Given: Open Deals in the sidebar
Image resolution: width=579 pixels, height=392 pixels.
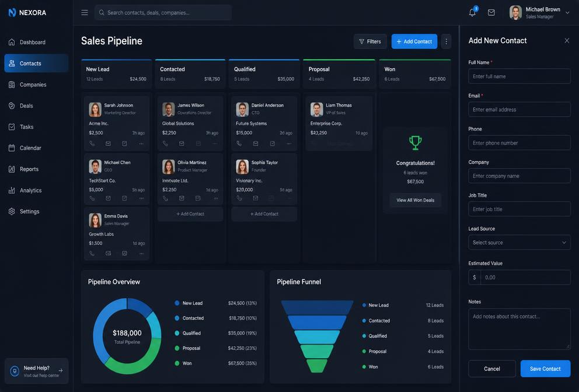Looking at the screenshot, I should [x=36, y=106].
